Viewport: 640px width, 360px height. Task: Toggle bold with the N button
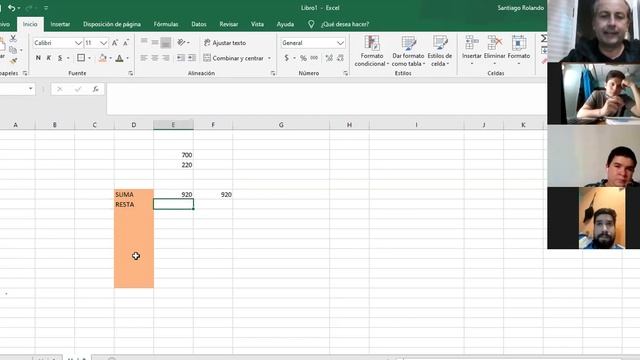point(38,58)
